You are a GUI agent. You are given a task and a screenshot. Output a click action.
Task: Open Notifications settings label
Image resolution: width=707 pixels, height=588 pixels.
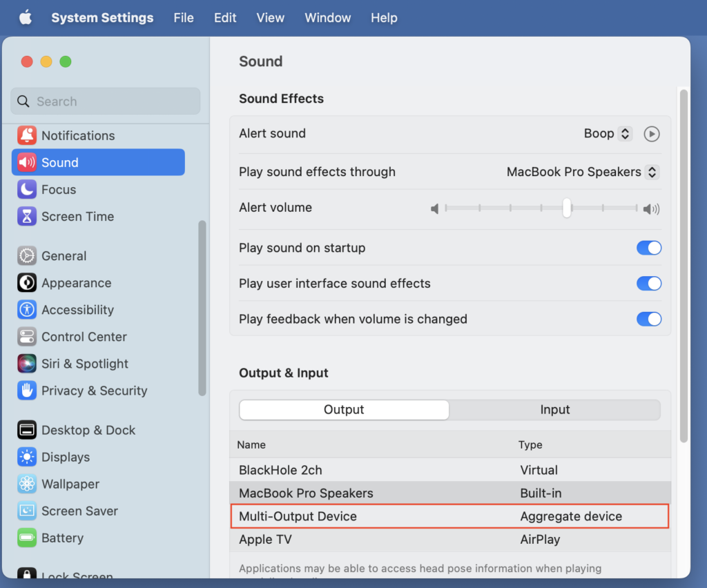coord(78,136)
